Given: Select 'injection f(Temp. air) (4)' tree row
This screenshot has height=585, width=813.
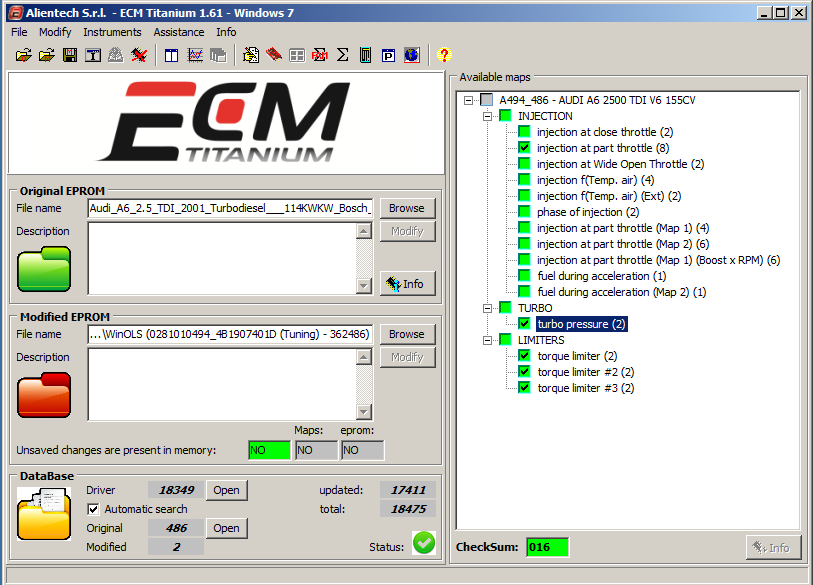Looking at the screenshot, I should [596, 180].
